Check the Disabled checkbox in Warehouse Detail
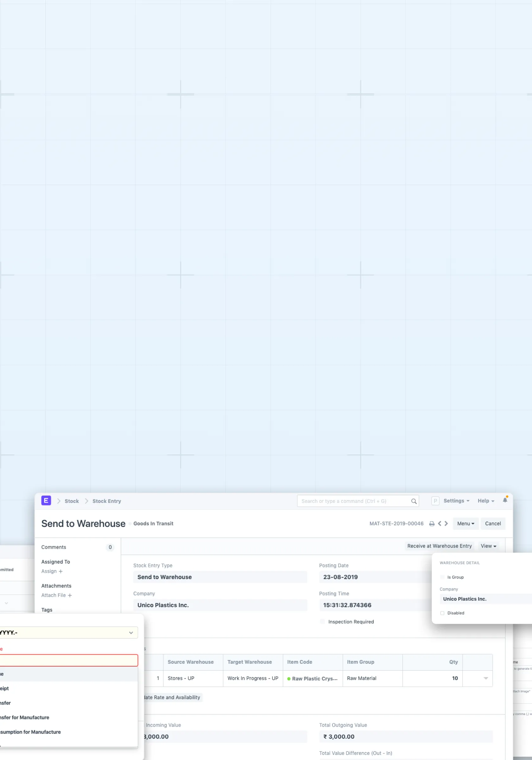The image size is (532, 760). point(442,613)
